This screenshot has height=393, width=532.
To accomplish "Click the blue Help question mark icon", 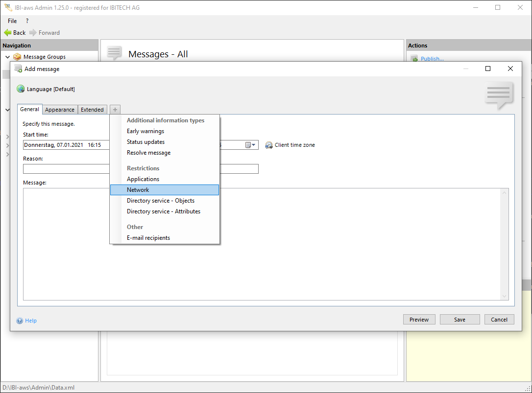I will coord(20,321).
